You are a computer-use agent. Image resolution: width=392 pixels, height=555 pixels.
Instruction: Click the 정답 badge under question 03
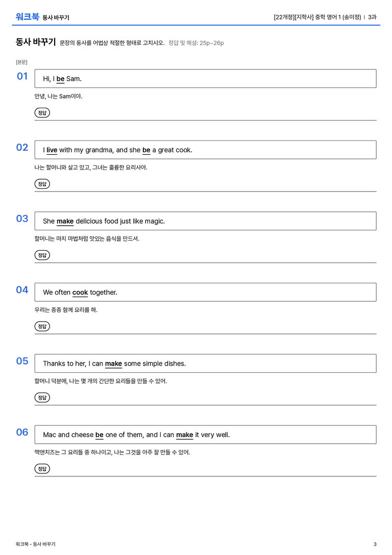click(42, 255)
